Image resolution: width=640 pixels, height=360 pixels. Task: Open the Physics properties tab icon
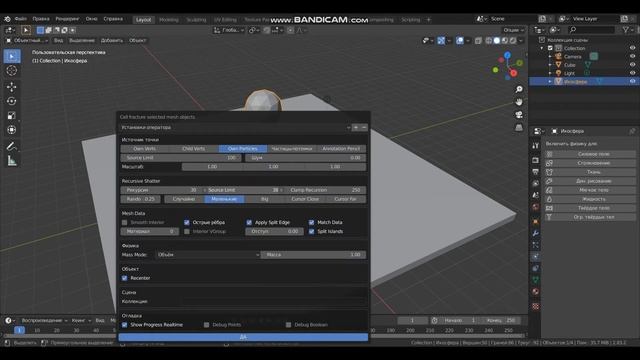point(536,256)
